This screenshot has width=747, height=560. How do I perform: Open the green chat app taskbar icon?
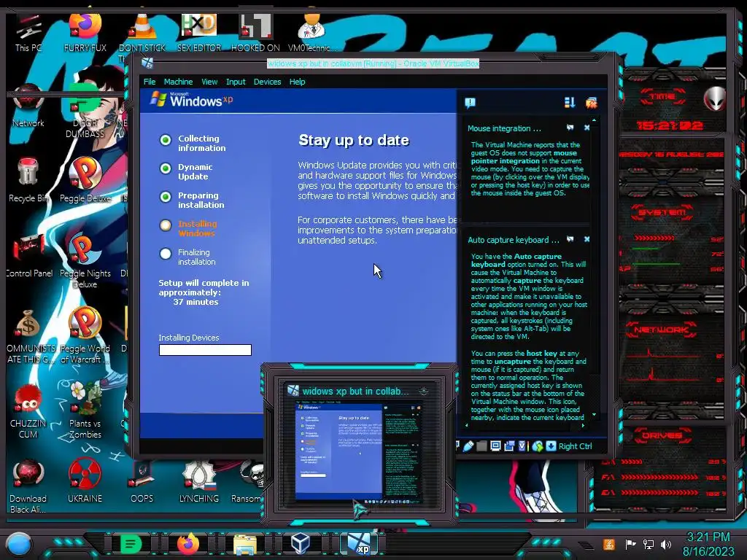click(x=131, y=544)
